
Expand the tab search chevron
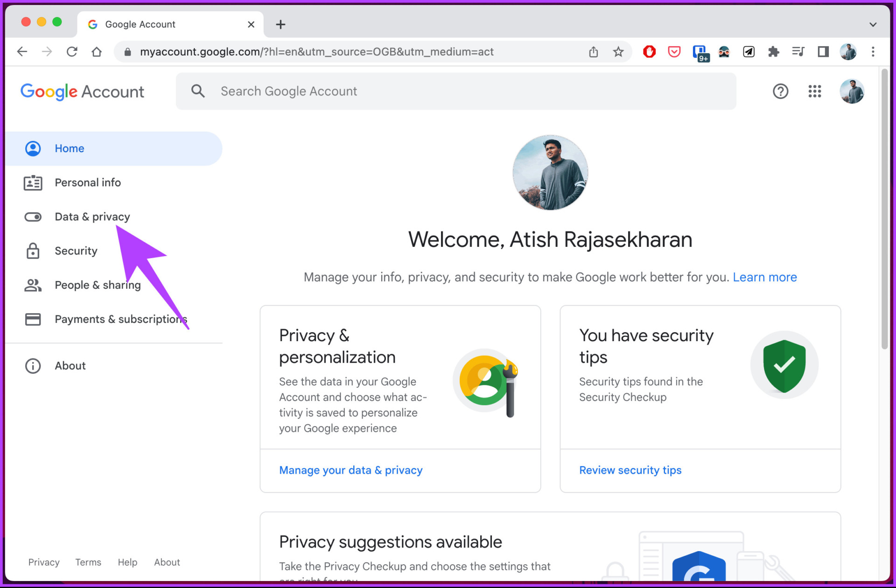click(x=873, y=24)
